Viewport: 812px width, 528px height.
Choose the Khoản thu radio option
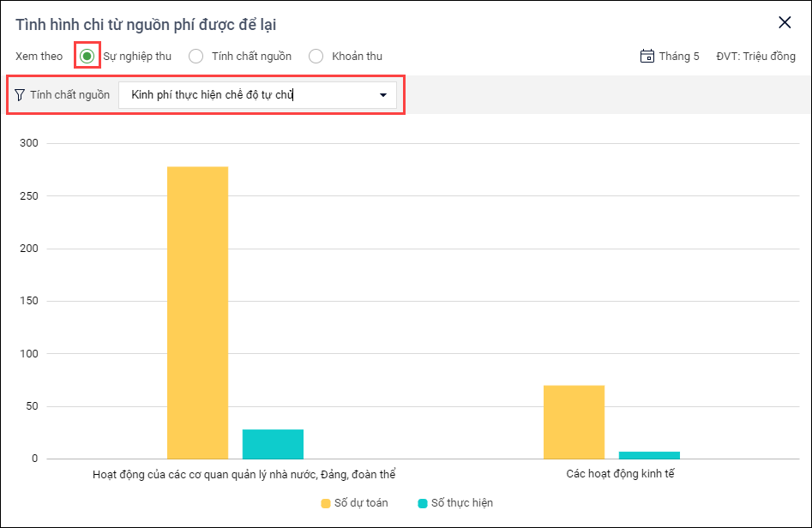316,57
